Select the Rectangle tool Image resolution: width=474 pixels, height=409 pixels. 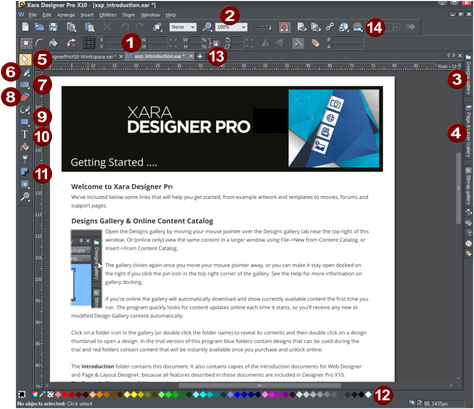click(x=25, y=122)
